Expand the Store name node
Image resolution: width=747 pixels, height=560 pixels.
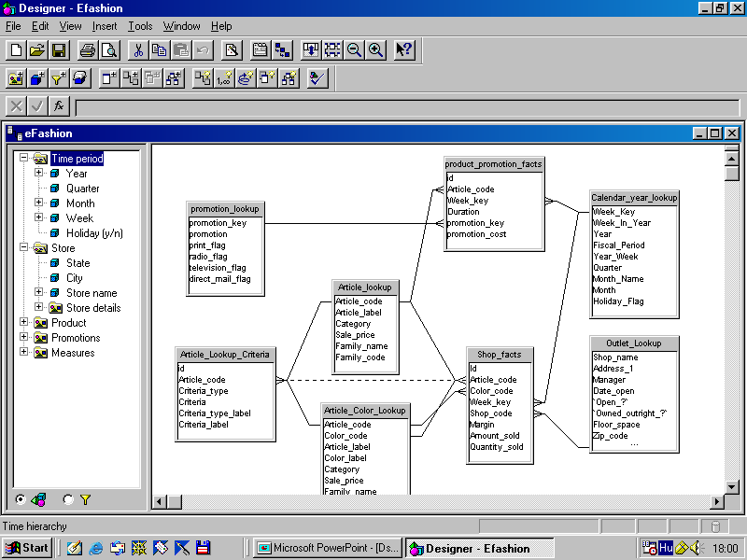(x=39, y=292)
